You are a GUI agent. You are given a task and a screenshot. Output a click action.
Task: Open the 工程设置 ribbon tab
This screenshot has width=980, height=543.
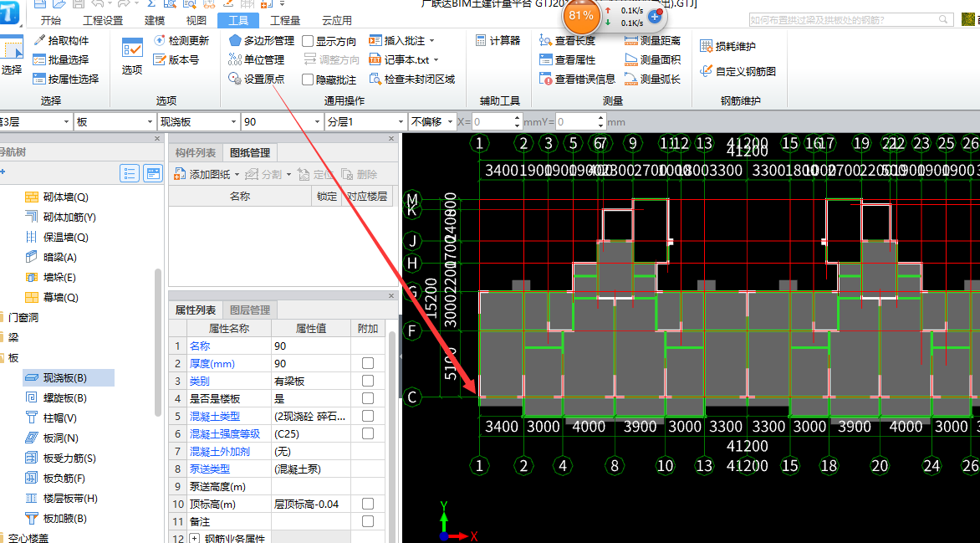(x=103, y=20)
